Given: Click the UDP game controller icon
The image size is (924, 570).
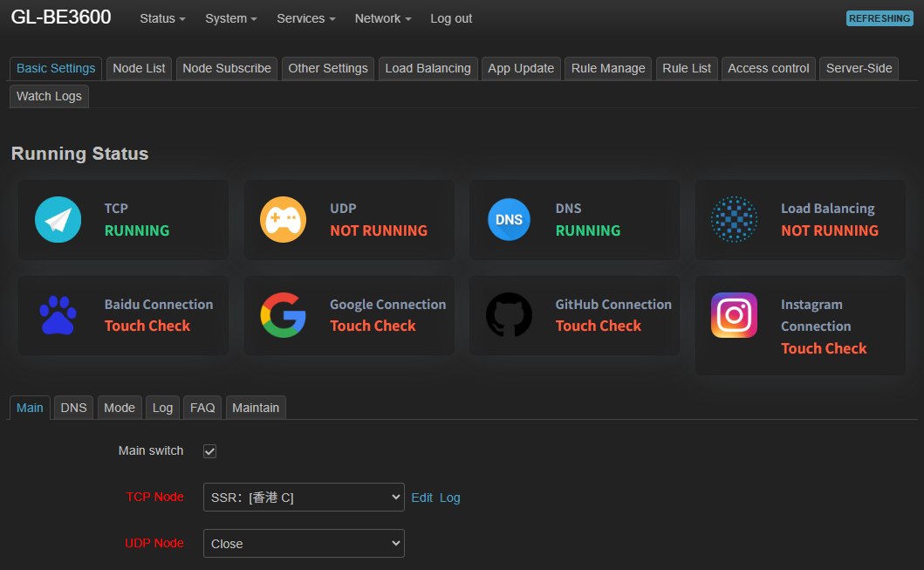Looking at the screenshot, I should pos(283,219).
